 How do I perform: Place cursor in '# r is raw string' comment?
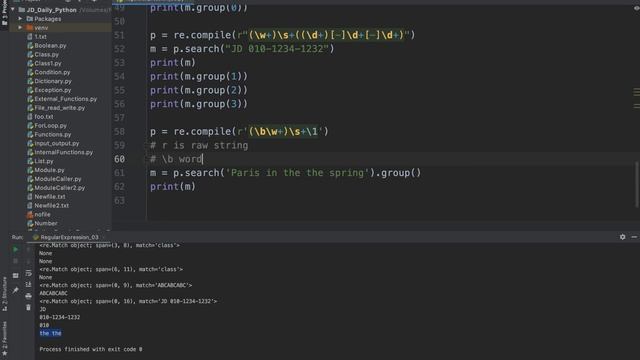[199, 146]
